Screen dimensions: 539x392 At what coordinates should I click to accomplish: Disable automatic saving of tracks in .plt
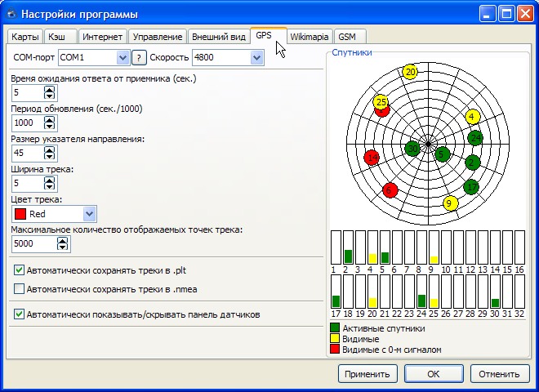[x=20, y=269]
